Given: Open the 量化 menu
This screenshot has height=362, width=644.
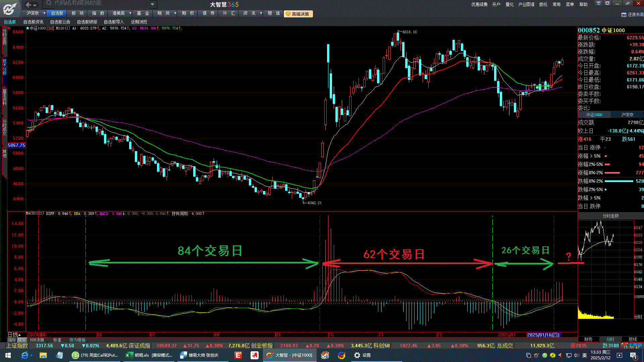Looking at the screenshot, I should point(509,4).
